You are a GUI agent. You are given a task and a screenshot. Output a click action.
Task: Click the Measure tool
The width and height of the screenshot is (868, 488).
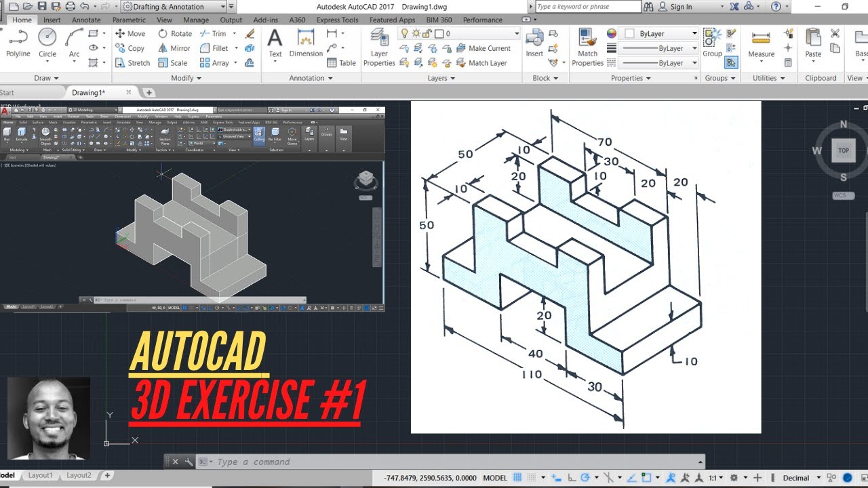click(761, 44)
